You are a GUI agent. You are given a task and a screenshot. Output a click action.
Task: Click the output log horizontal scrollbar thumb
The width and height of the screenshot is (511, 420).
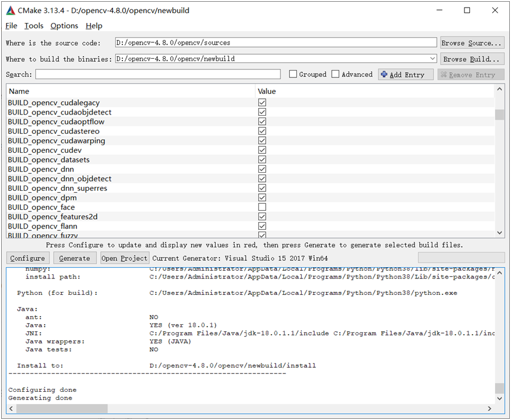tap(62, 408)
